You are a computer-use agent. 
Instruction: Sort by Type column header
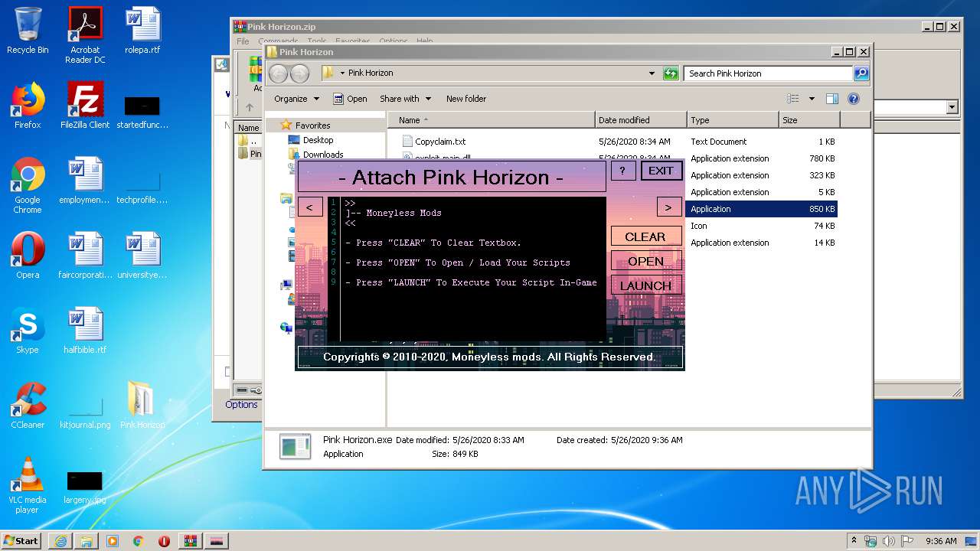click(x=733, y=120)
